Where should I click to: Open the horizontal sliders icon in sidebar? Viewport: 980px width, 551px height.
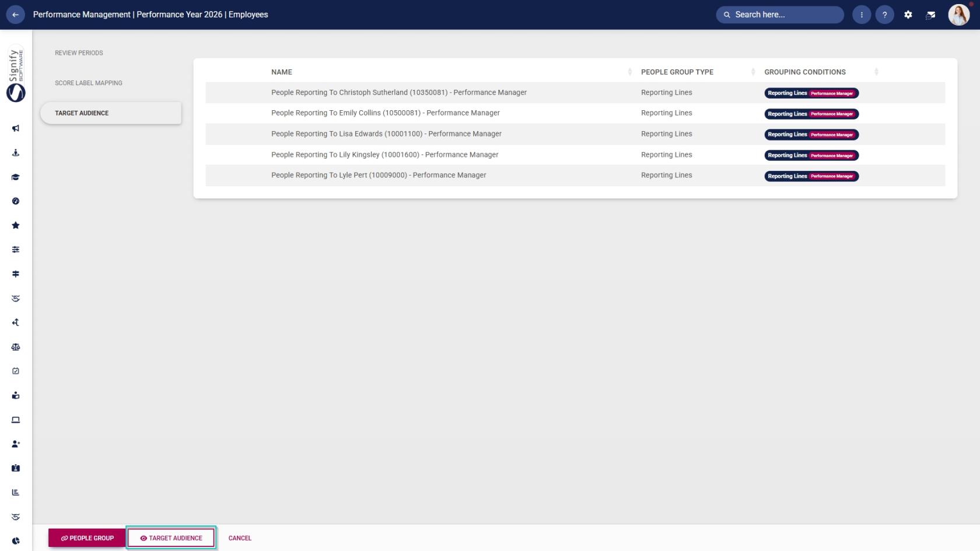[16, 250]
